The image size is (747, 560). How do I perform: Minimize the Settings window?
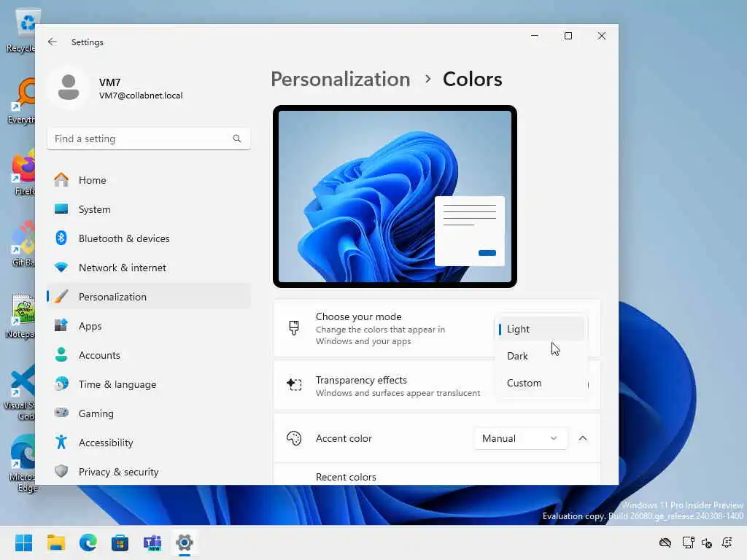(x=535, y=36)
